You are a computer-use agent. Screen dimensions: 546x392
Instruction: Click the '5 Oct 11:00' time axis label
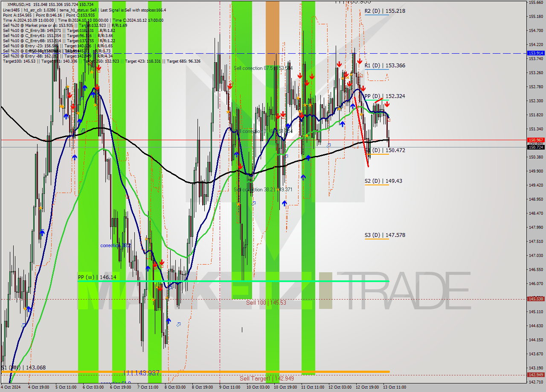tap(66, 388)
